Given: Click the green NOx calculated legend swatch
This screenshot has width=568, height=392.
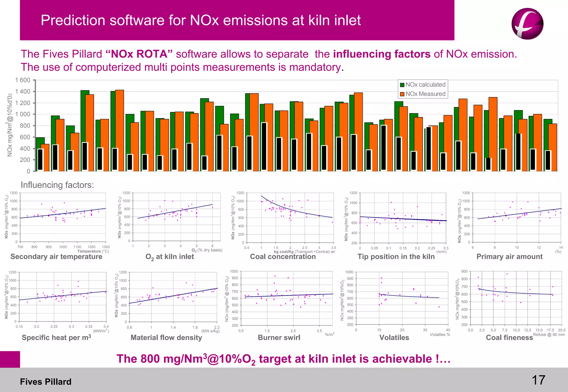Looking at the screenshot, I should (x=402, y=85).
